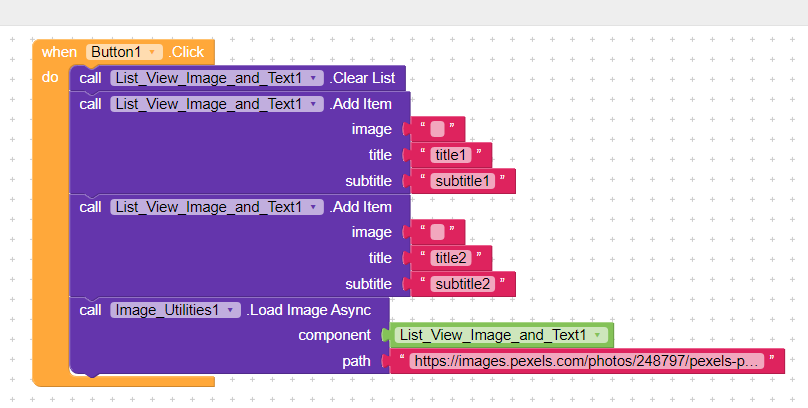This screenshot has height=408, width=808.
Task: Click the path parameter label
Action: pos(355,361)
